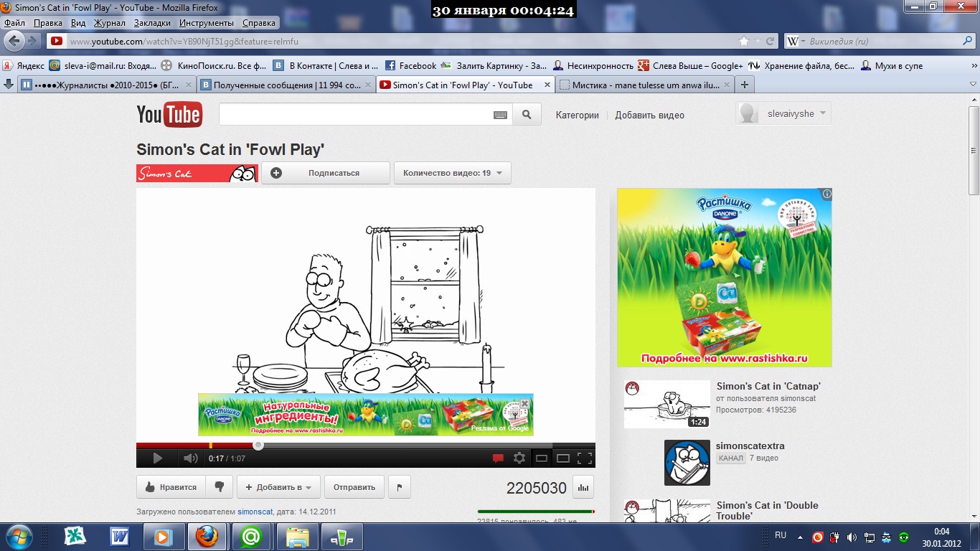The image size is (980, 551).
Task: Open the Файл menu
Action: pos(15,23)
